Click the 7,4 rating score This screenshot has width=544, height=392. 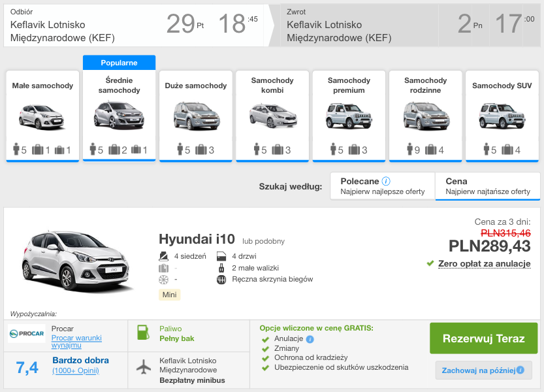point(27,367)
